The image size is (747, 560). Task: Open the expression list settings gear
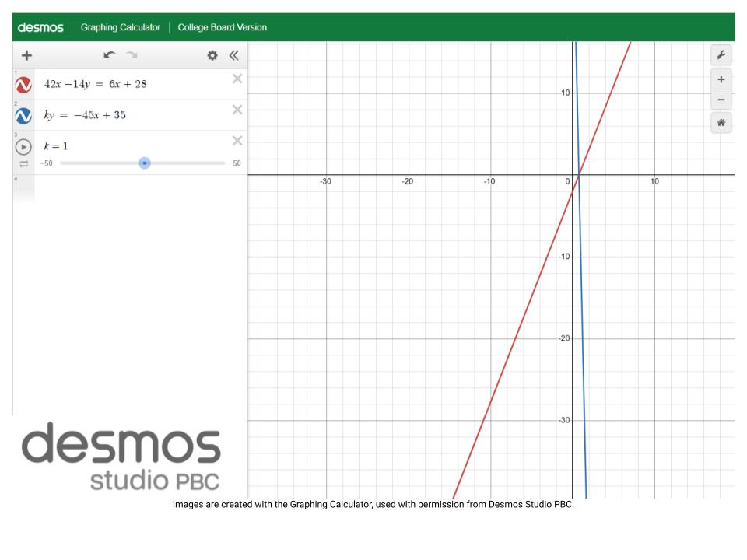click(x=212, y=55)
